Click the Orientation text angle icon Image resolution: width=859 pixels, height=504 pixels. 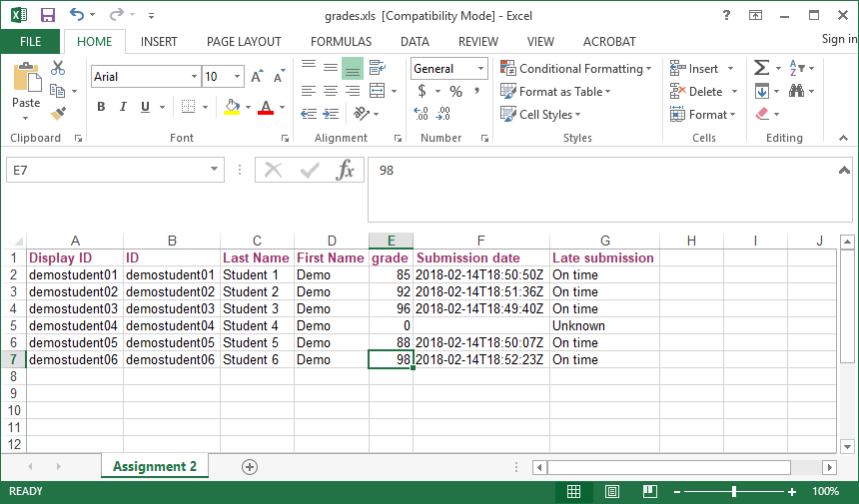362,114
